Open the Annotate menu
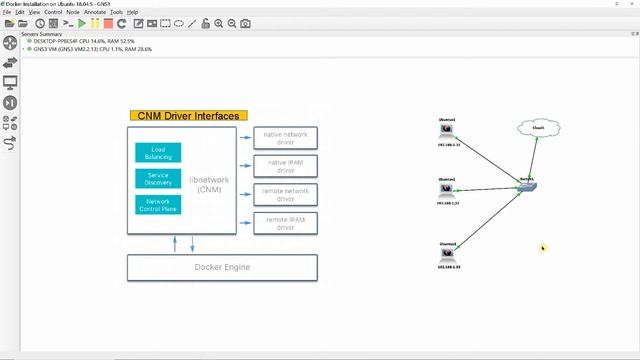Image resolution: width=640 pixels, height=360 pixels. (x=95, y=12)
